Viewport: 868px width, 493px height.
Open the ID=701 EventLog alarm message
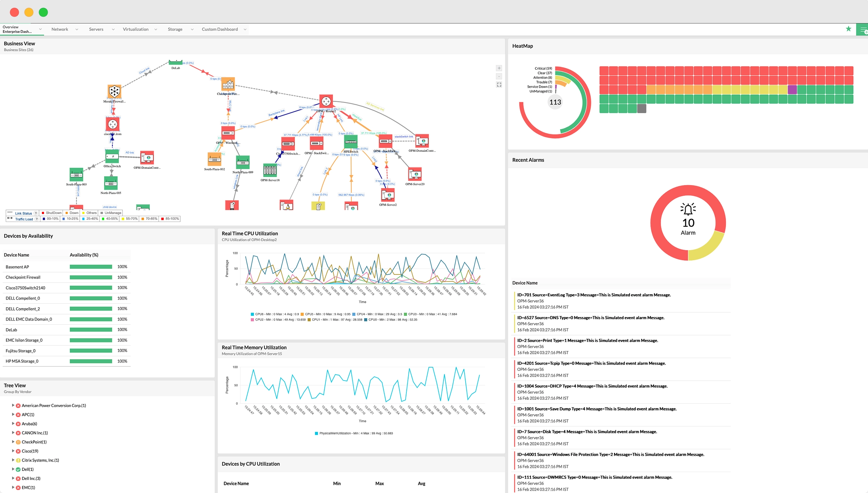[x=593, y=295]
